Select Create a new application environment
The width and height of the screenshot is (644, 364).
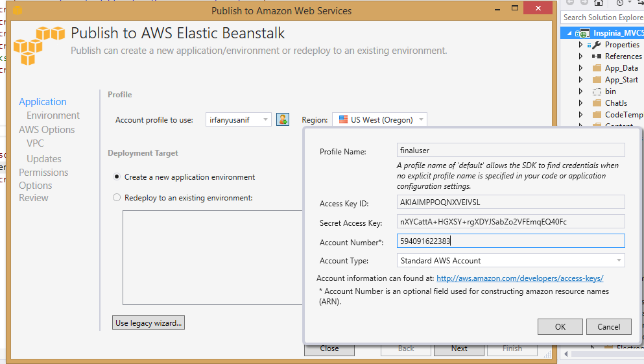tap(117, 176)
